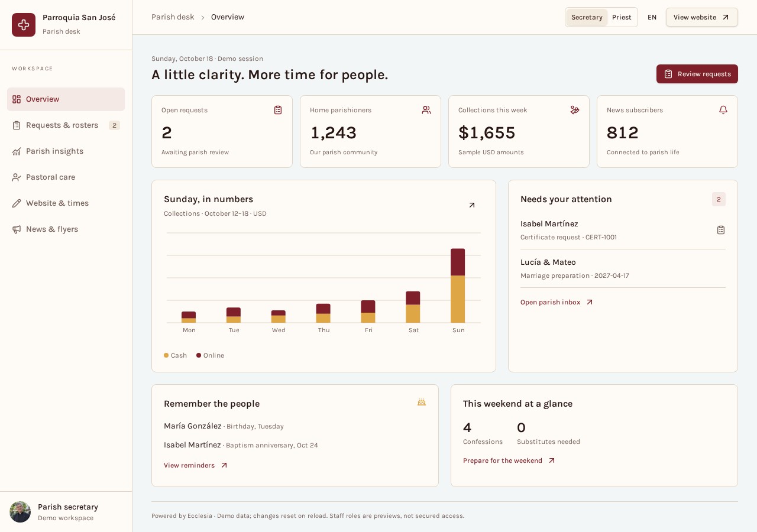This screenshot has width=757, height=532.
Task: Follow the Prepare for the weekend link
Action: [x=509, y=460]
